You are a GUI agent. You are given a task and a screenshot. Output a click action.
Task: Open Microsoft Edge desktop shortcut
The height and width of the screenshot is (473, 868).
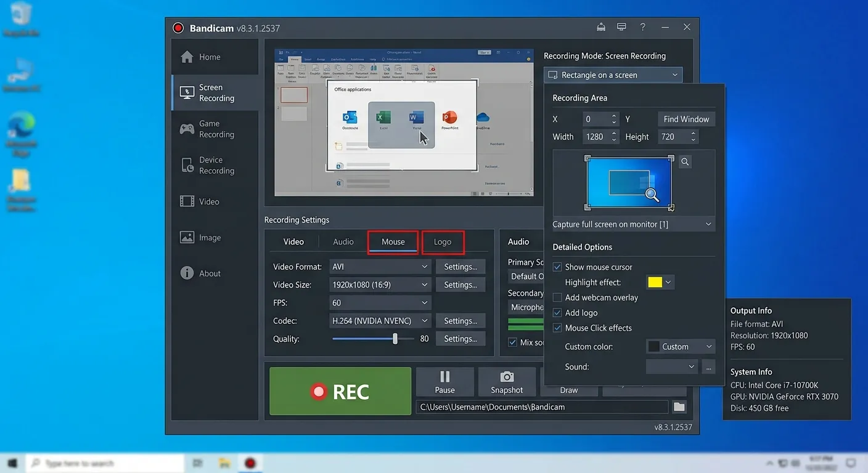click(22, 134)
